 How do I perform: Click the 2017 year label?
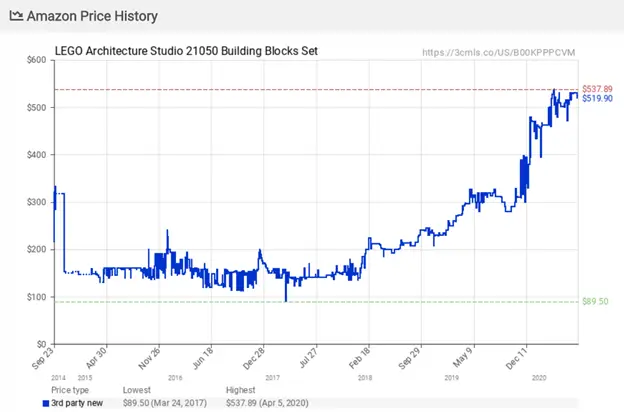click(273, 378)
